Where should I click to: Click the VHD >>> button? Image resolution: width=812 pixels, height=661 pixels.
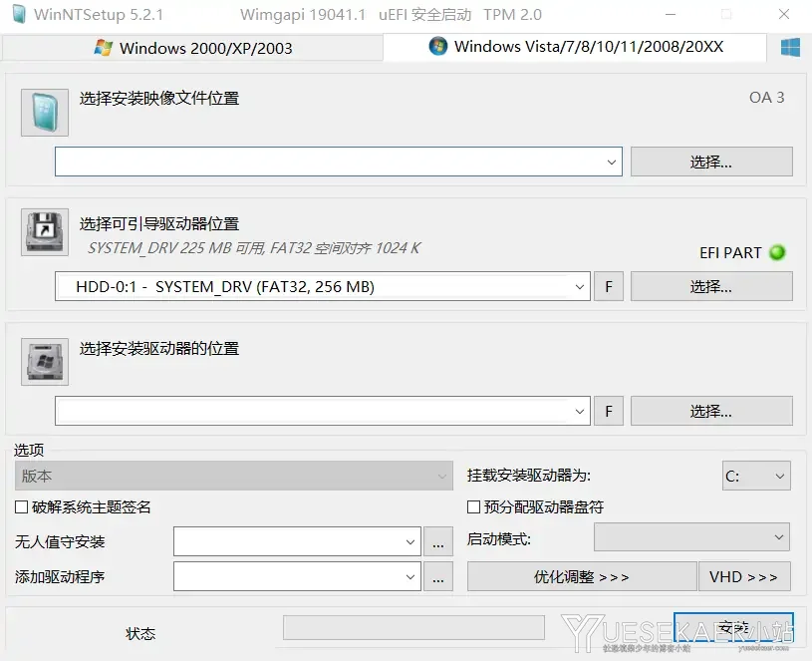tap(744, 576)
